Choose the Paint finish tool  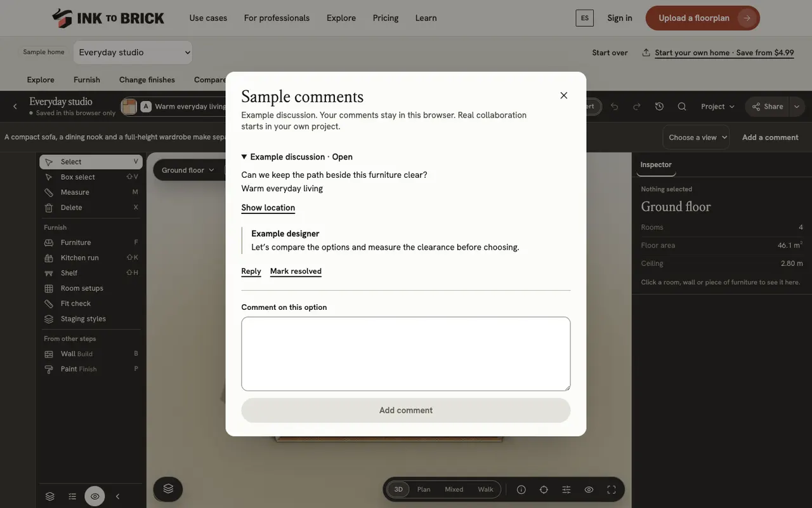(x=91, y=369)
